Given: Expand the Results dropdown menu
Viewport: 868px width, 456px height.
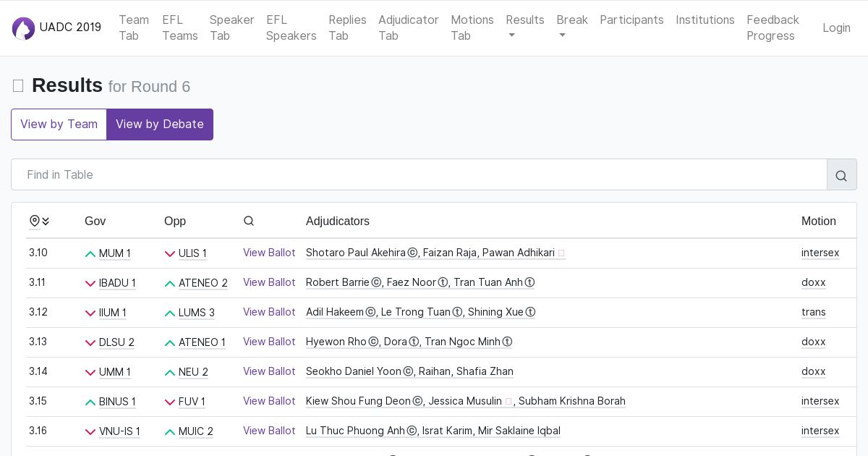Looking at the screenshot, I should tap(524, 28).
